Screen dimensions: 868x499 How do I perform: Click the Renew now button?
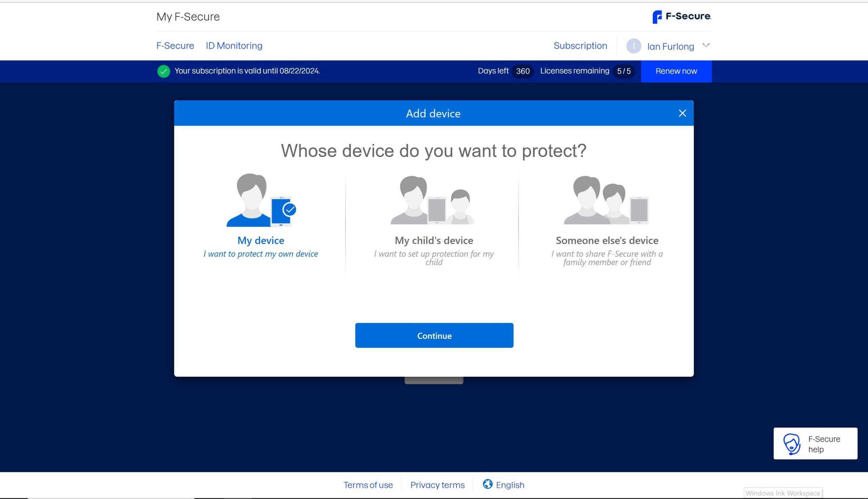(676, 71)
